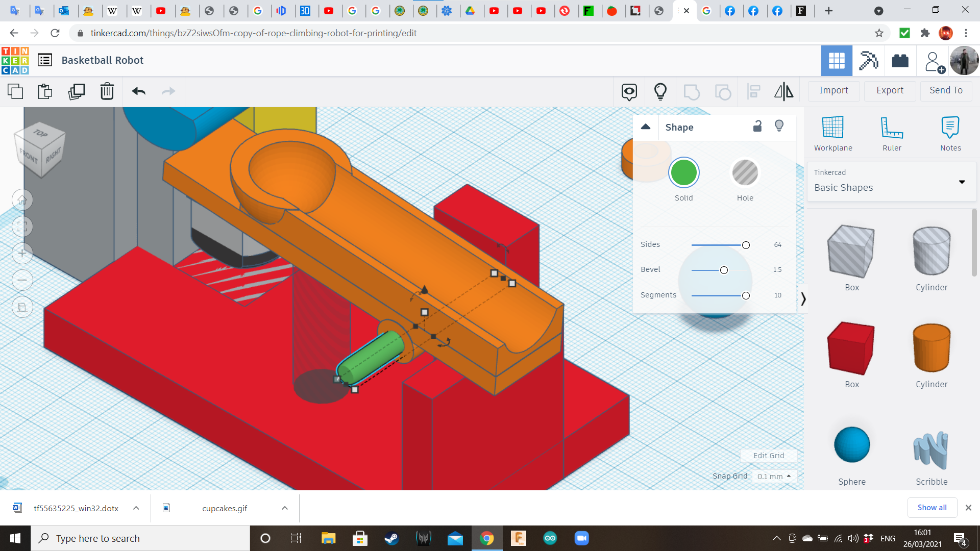This screenshot has height=551, width=980.
Task: Click the Home view icon
Action: coord(22,200)
